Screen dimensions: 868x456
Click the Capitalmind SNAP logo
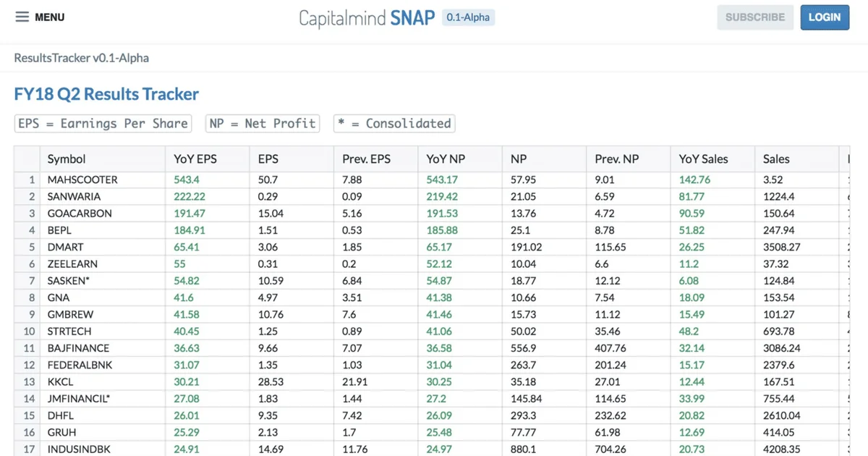367,17
